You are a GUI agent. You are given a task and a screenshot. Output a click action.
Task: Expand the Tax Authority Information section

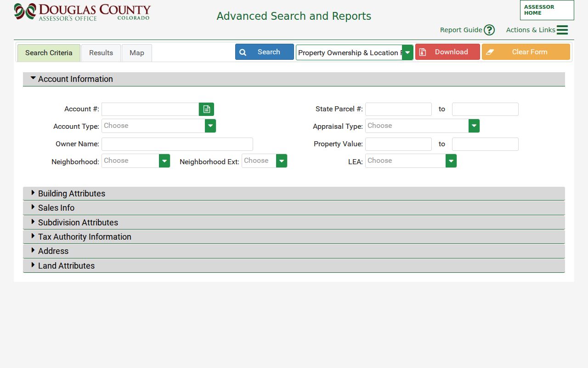[294, 237]
